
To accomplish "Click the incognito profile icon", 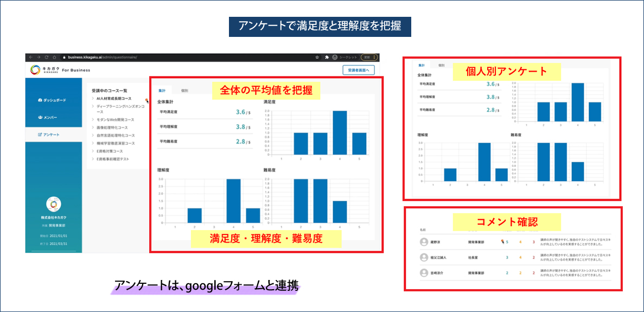I will pyautogui.click(x=335, y=58).
